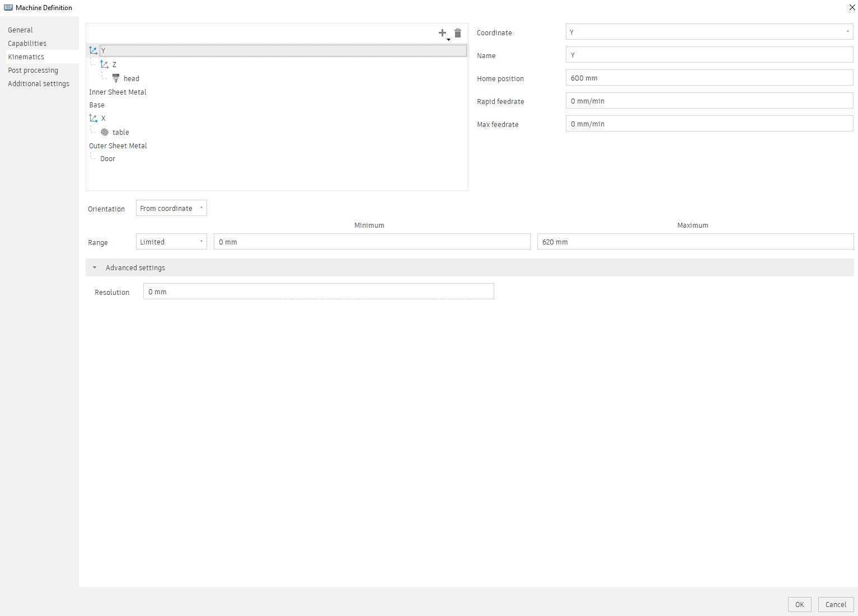Image resolution: width=858 pixels, height=616 pixels.
Task: Open Additional settings section
Action: (39, 84)
